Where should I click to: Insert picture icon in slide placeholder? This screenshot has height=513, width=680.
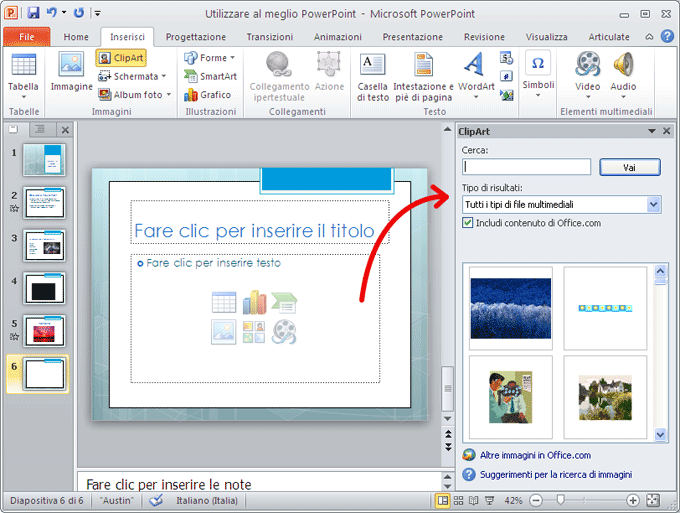(x=224, y=332)
